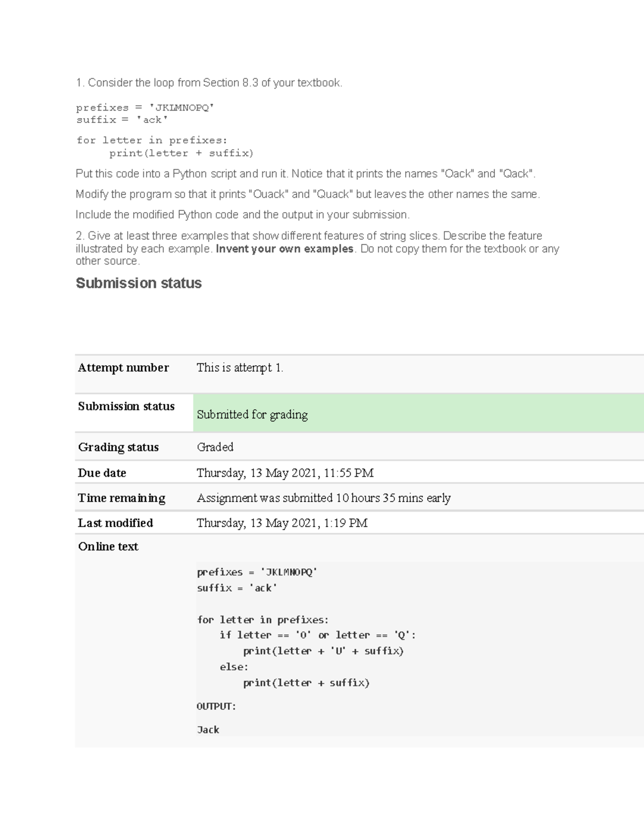This screenshot has height=834, width=644.
Task: Click the "Last modified" row label
Action: (115, 523)
